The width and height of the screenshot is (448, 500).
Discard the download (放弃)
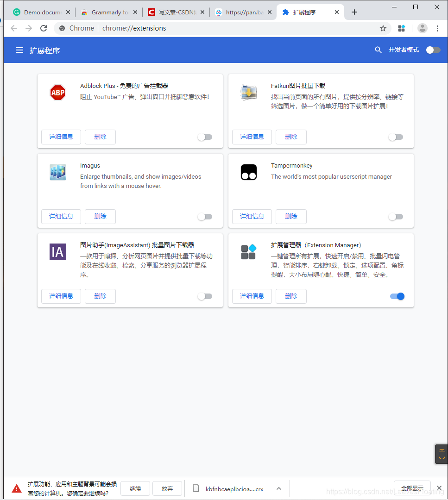[x=167, y=488]
